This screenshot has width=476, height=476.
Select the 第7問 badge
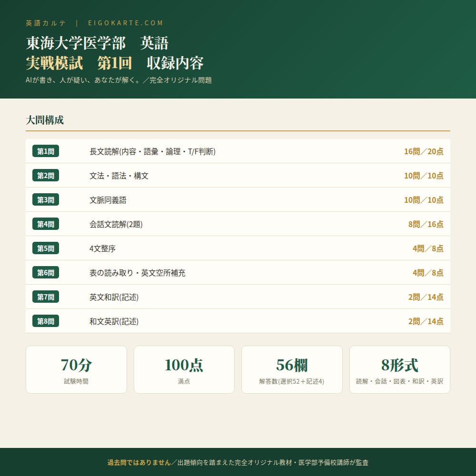[x=46, y=297]
